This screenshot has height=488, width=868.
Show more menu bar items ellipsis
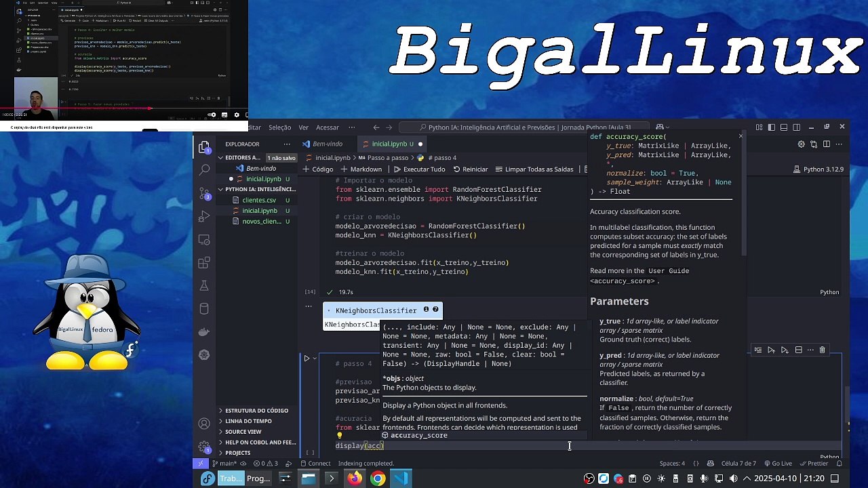[351, 127]
